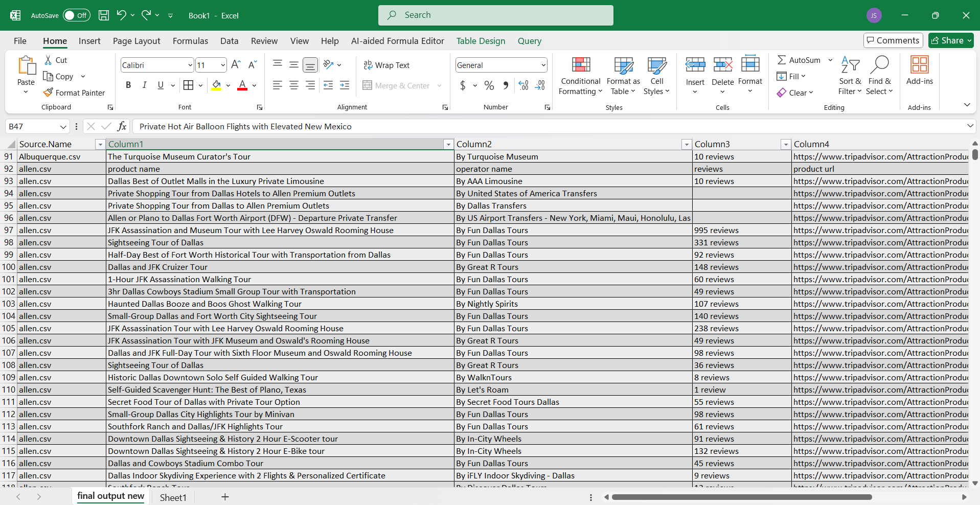The image size is (980, 505).
Task: Center text horizontally
Action: pos(294,85)
